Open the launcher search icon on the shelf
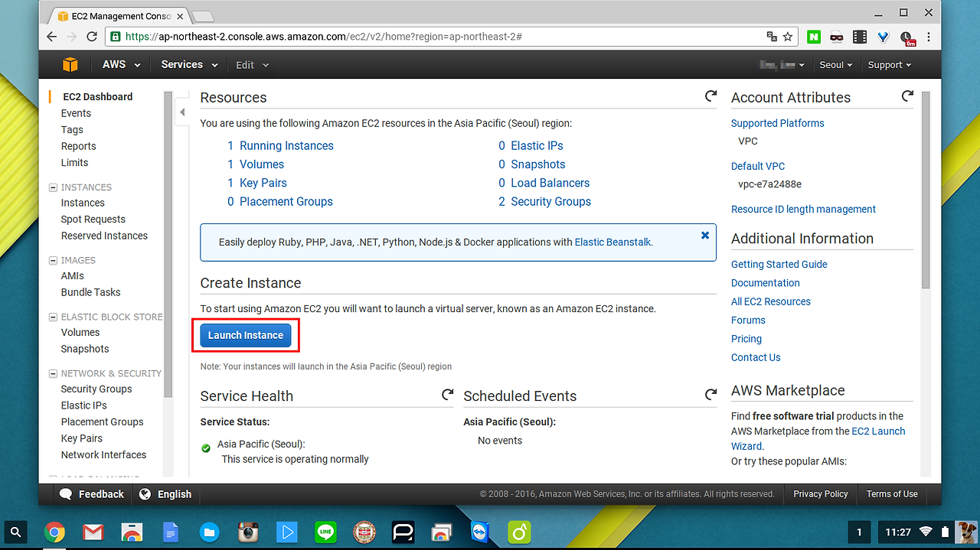This screenshot has height=550, width=980. coord(16,532)
